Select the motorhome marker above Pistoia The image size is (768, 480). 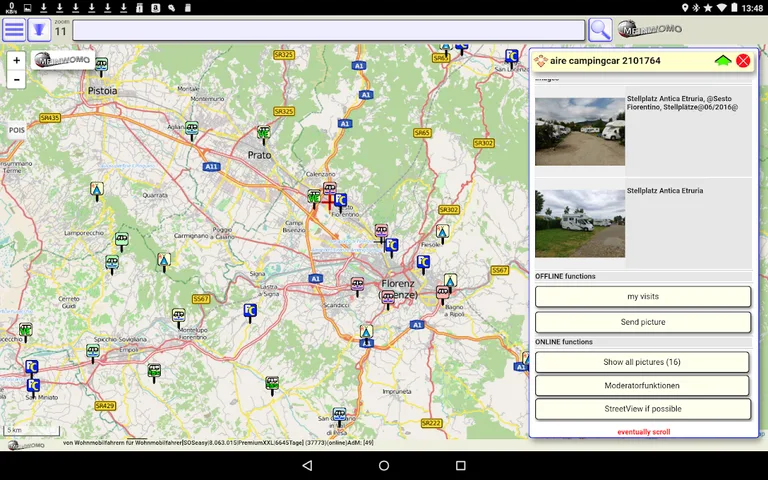coord(101,66)
